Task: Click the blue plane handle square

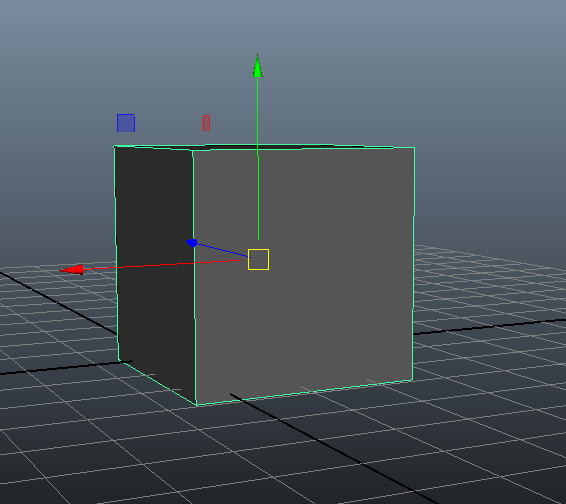Action: [x=126, y=123]
